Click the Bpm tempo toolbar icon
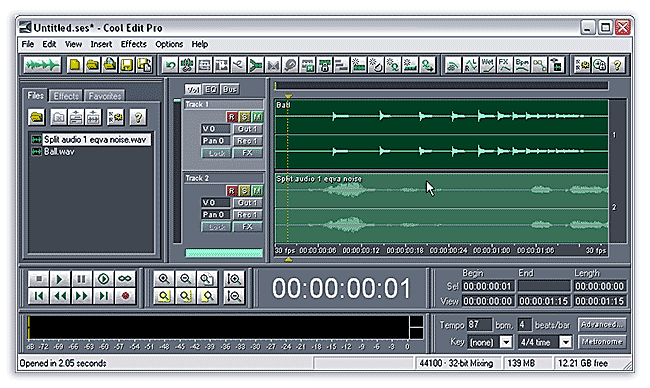Viewport: 650px width, 388px height. click(522, 65)
